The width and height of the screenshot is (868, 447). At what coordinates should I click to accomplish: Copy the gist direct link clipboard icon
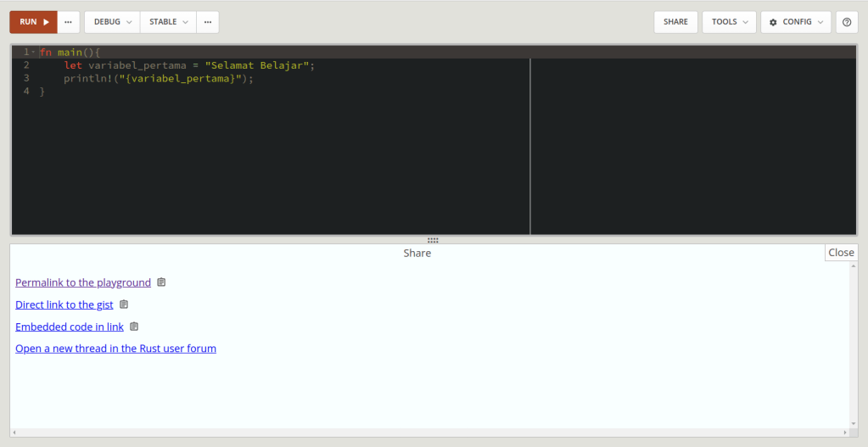coord(124,305)
